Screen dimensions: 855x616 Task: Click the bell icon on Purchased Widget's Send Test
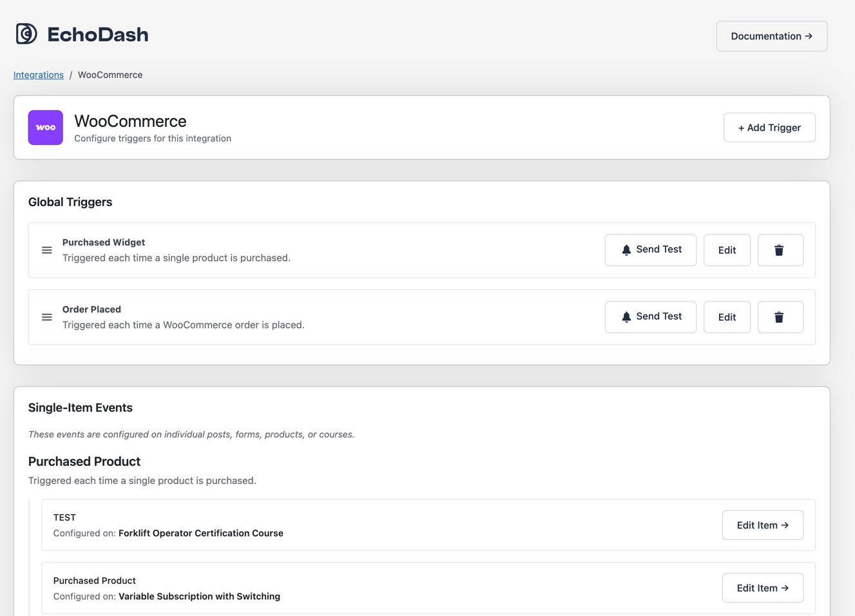tap(626, 249)
